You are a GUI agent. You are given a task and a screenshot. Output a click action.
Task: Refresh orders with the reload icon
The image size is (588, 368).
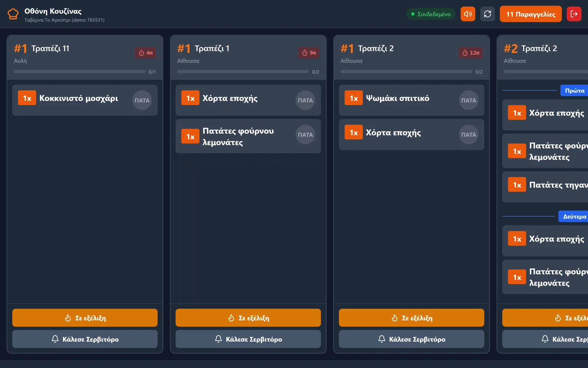[487, 14]
